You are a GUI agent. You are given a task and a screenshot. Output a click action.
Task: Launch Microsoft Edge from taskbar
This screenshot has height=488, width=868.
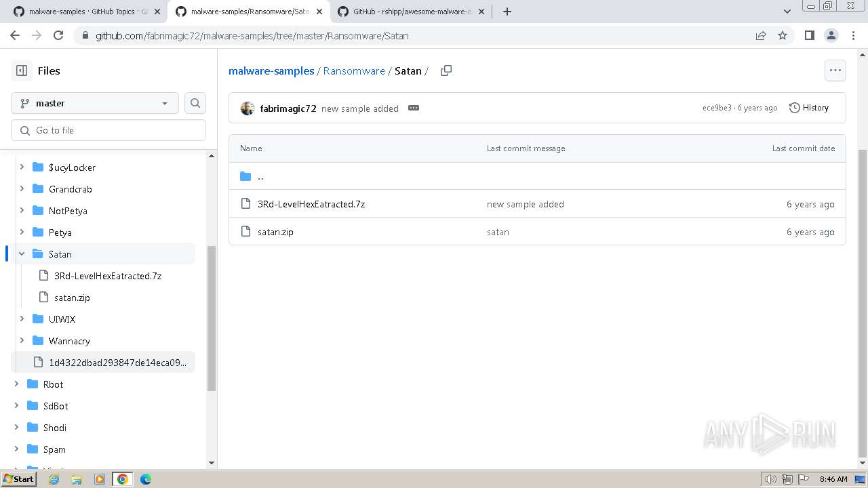point(146,479)
